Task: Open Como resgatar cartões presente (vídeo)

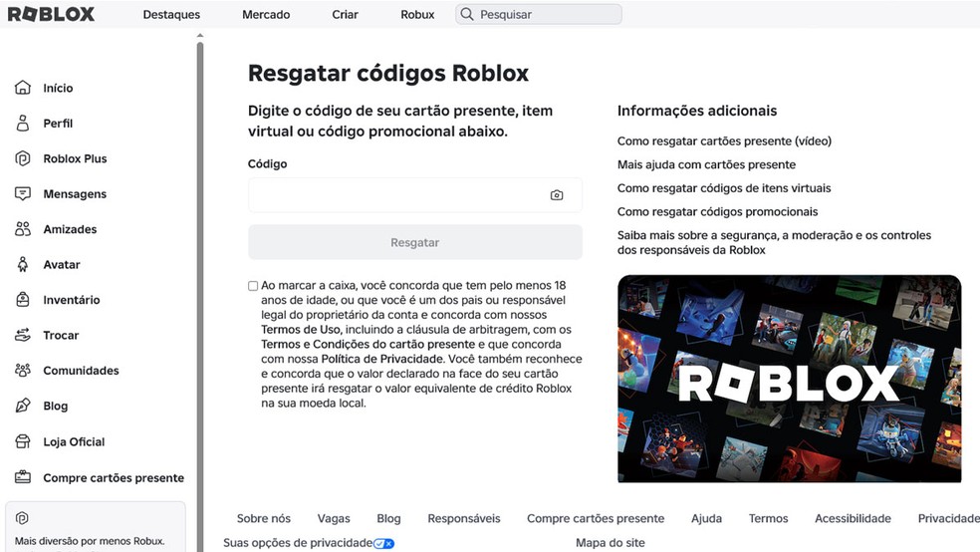Action: 724,141
